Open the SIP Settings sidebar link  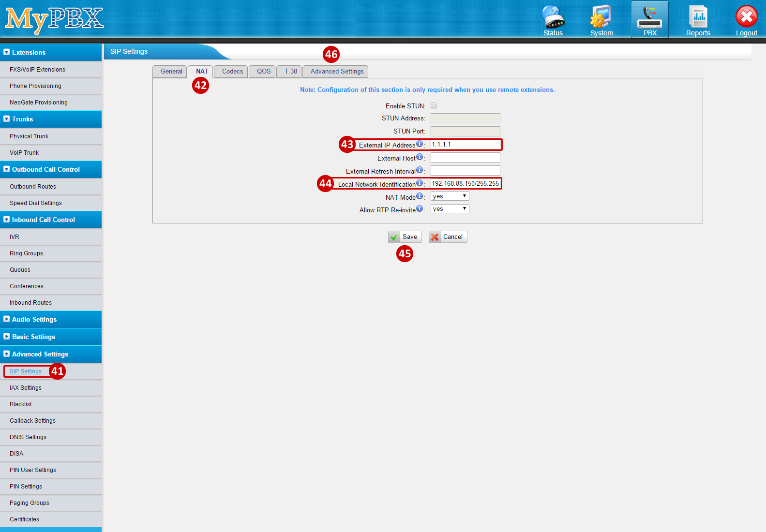(x=26, y=371)
